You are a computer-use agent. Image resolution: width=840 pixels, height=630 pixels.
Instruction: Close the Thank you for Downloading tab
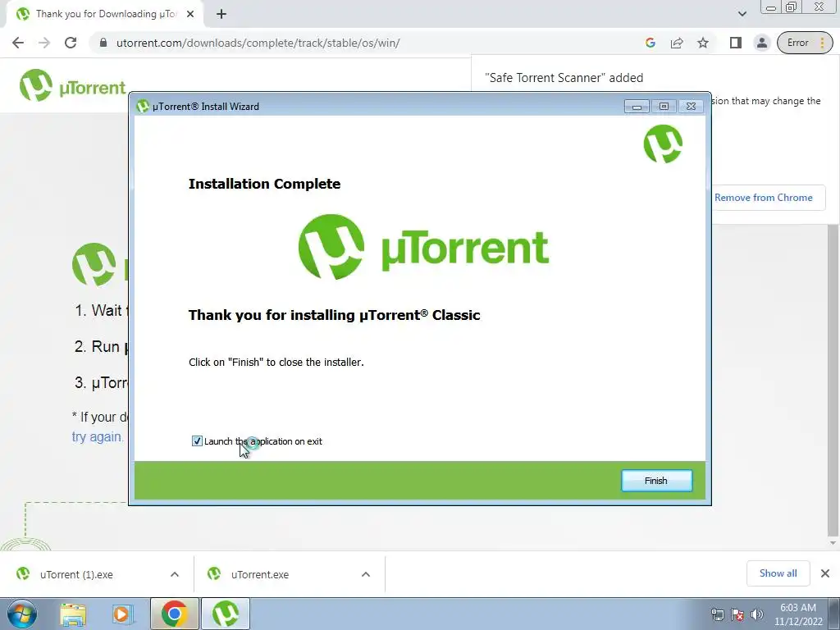click(x=190, y=14)
